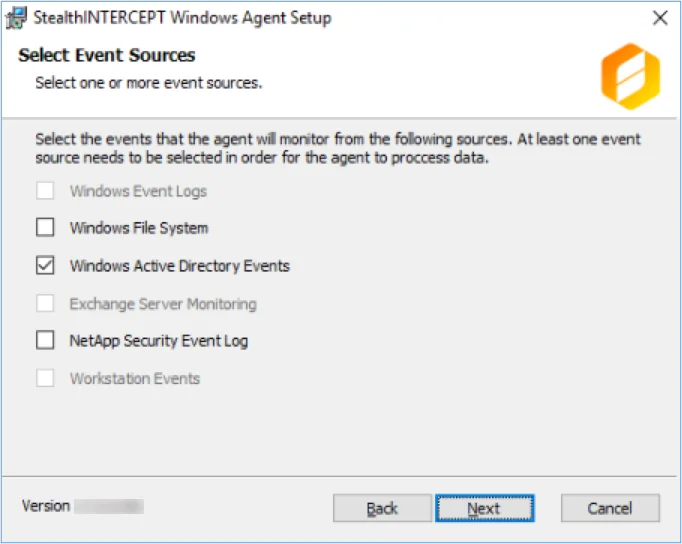This screenshot has width=682, height=544.
Task: Go back to the previous setup step
Action: (x=382, y=508)
